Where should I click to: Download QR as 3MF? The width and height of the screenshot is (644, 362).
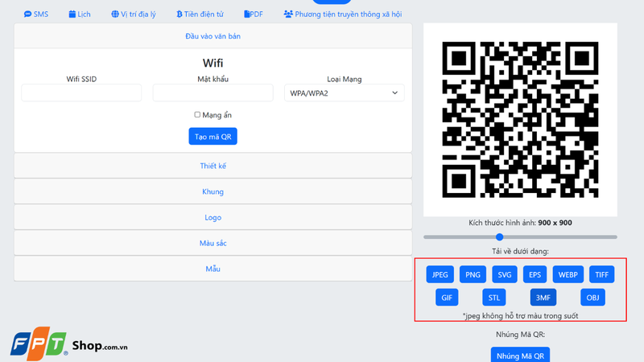(543, 298)
